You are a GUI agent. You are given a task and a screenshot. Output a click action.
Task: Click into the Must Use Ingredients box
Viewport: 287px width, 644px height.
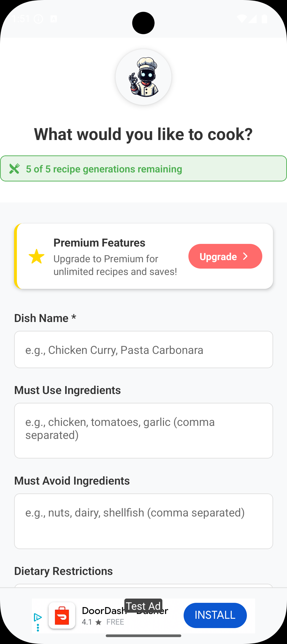[x=143, y=430]
